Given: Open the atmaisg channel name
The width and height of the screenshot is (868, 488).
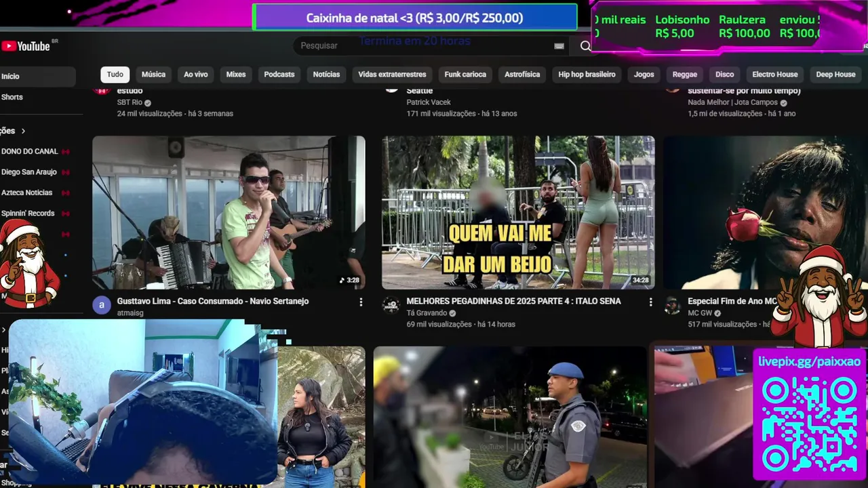Looking at the screenshot, I should click(130, 313).
